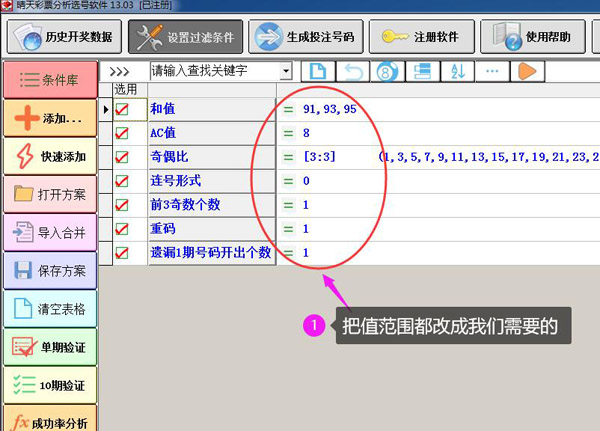Click the blue circled 8 icon
Screen dimensions: 600x431
tap(386, 71)
